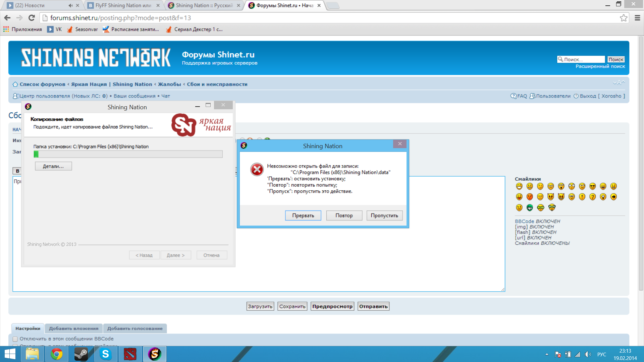This screenshot has height=362, width=644.
Task: Insert the evil devil frowning smiley
Action: (x=551, y=197)
